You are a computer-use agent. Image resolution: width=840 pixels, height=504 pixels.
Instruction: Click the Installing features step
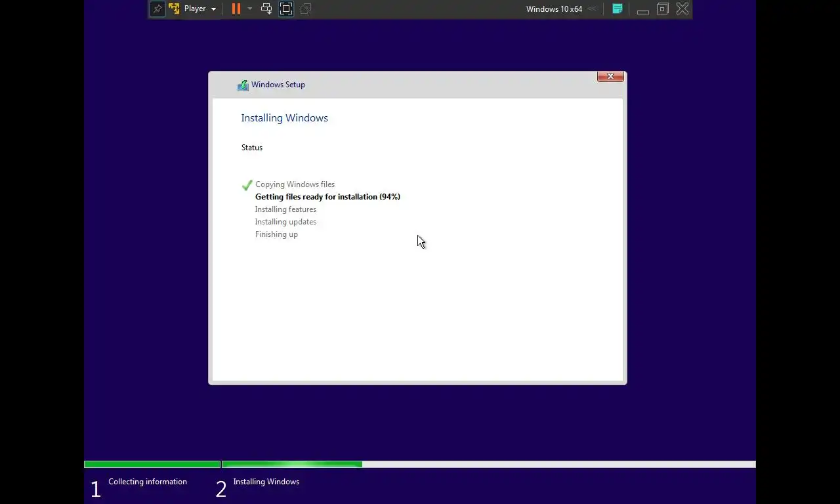tap(285, 209)
